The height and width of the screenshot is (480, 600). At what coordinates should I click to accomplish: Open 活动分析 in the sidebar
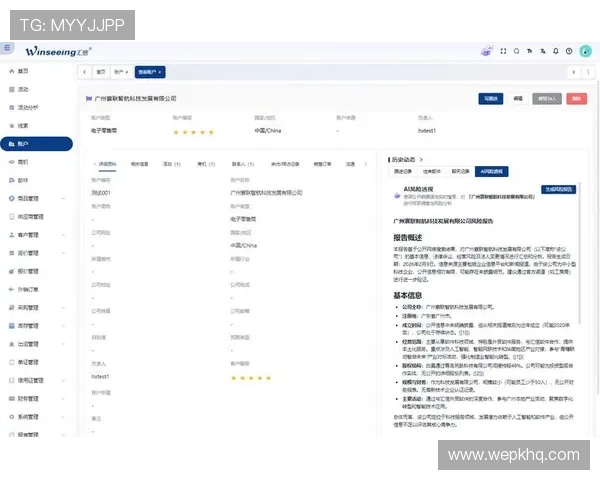[x=28, y=108]
